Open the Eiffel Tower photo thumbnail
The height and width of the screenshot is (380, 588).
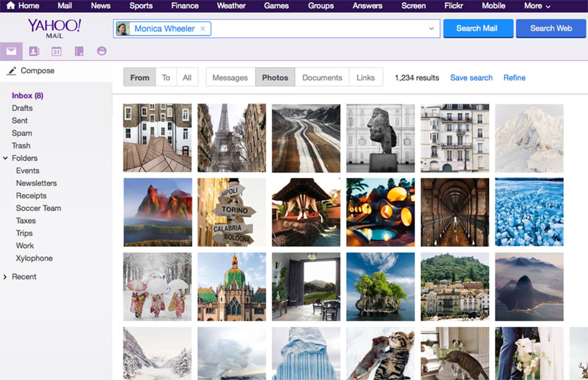click(x=232, y=138)
